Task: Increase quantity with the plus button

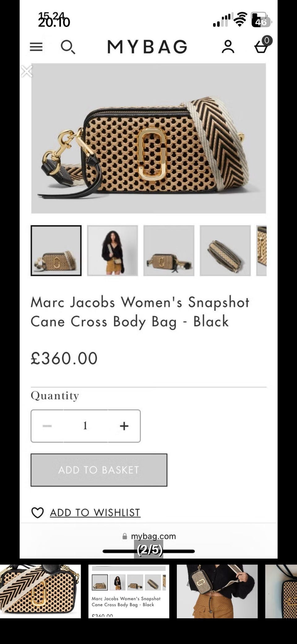Action: [124, 426]
